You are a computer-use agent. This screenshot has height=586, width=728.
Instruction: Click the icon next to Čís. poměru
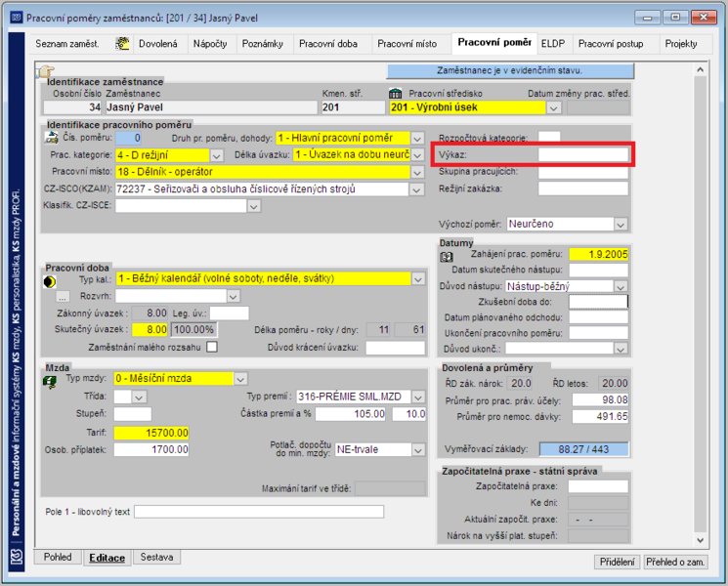coord(51,138)
